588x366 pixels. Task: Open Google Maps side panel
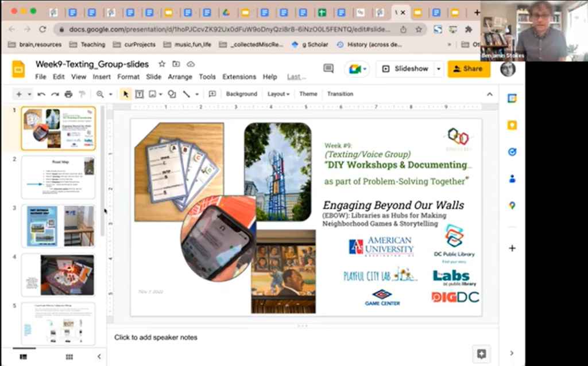(x=512, y=205)
